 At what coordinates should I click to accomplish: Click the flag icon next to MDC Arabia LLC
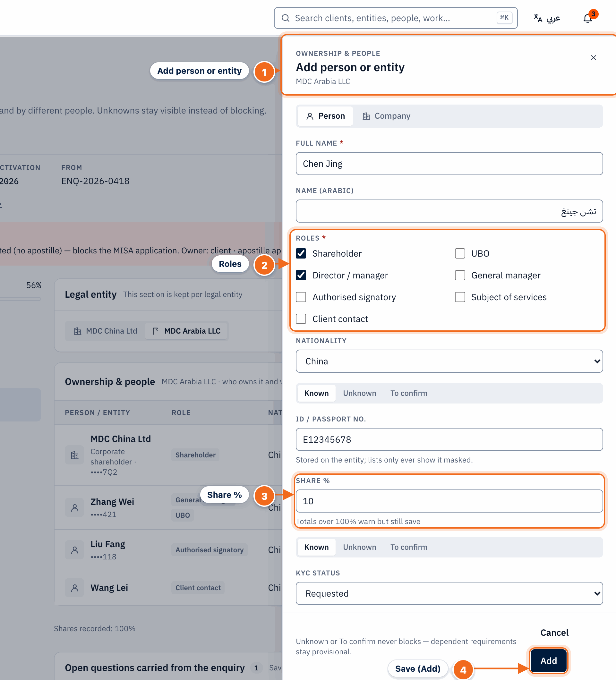[155, 331]
